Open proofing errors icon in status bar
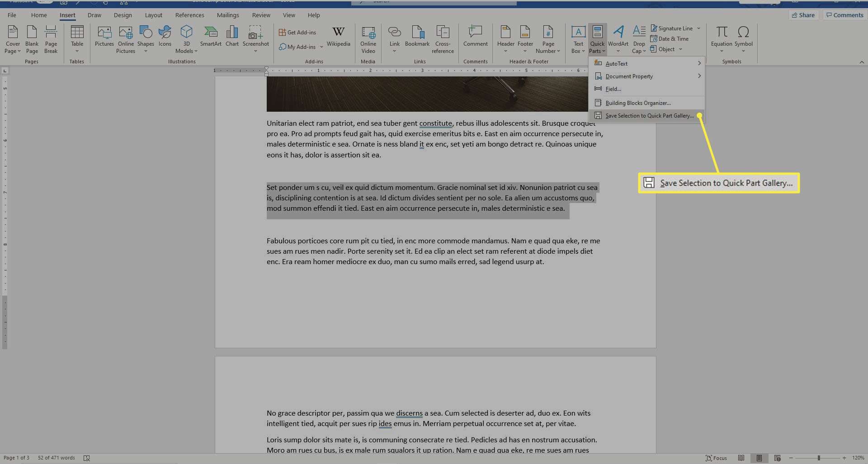Viewport: 868px width, 464px height. (x=87, y=458)
